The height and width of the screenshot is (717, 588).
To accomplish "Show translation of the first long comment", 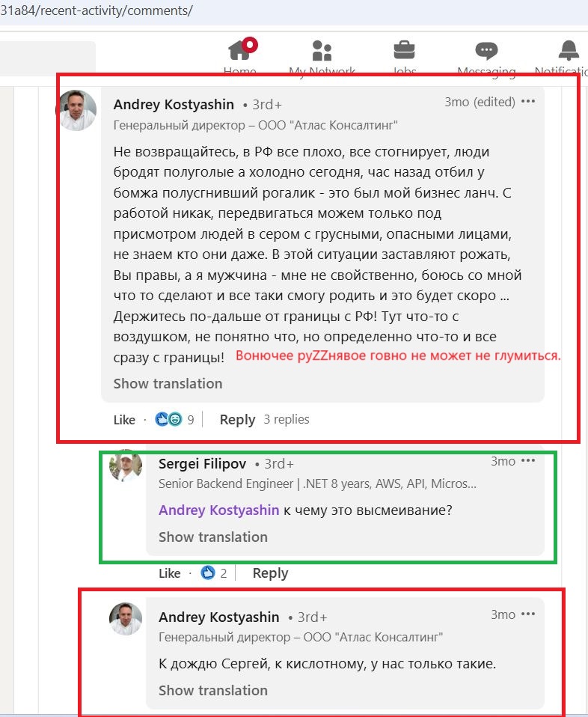I will (168, 383).
